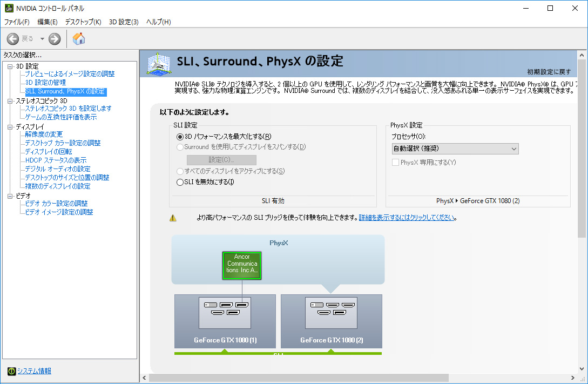Click the vertical scrollbar up arrow
The height and width of the screenshot is (384, 588).
coord(582,55)
